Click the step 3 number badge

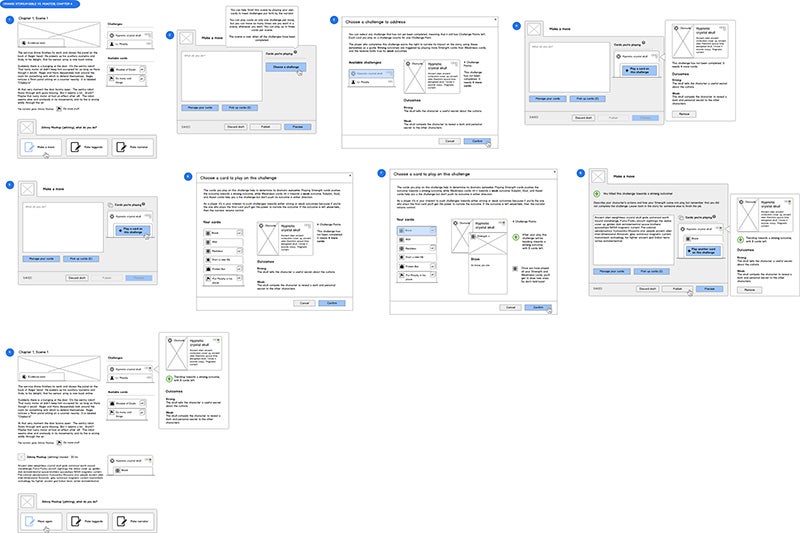[335, 19]
